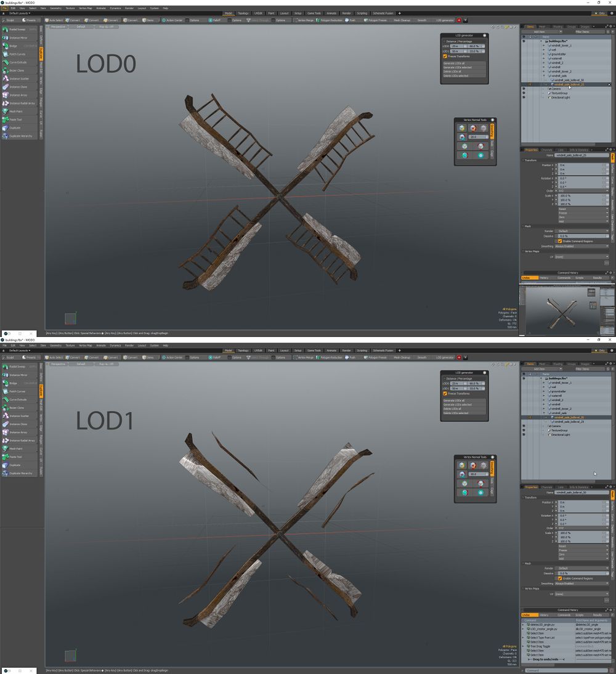
Task: Click the Name field showing windmill_sails_lodlevel_25
Action: click(x=583, y=155)
